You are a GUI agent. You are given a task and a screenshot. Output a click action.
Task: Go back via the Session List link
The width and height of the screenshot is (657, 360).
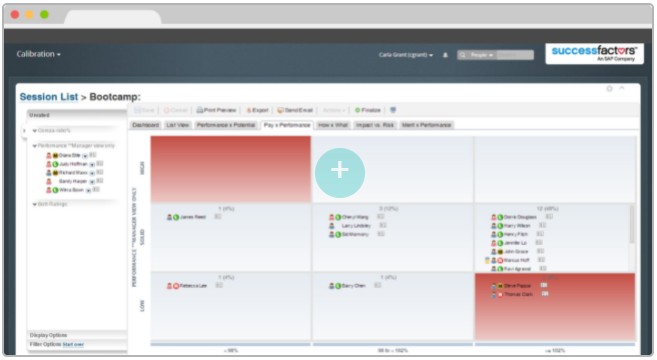click(x=49, y=97)
